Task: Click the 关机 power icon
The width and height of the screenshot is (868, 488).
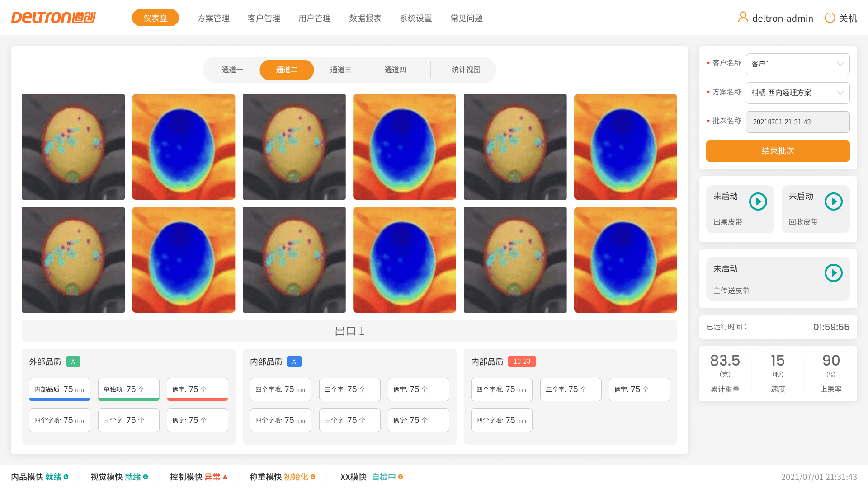Action: pos(830,18)
